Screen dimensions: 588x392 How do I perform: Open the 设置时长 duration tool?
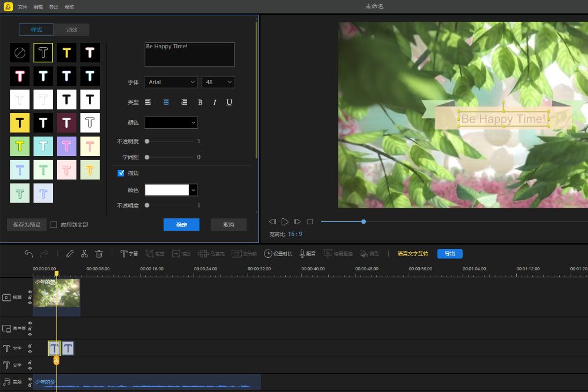tap(278, 254)
